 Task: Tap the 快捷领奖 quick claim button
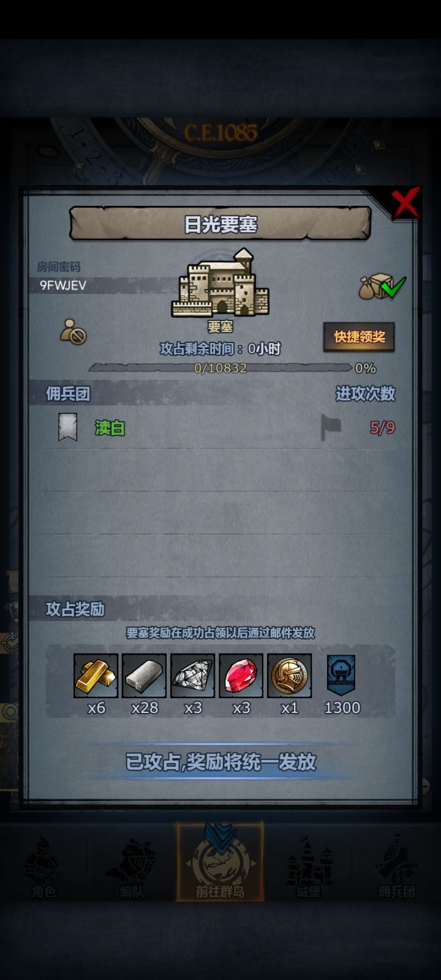pos(359,337)
